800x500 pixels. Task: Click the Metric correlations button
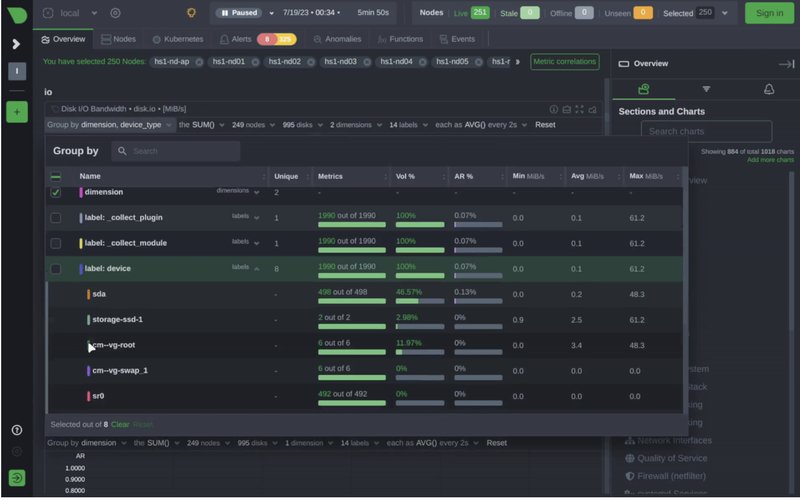click(565, 62)
